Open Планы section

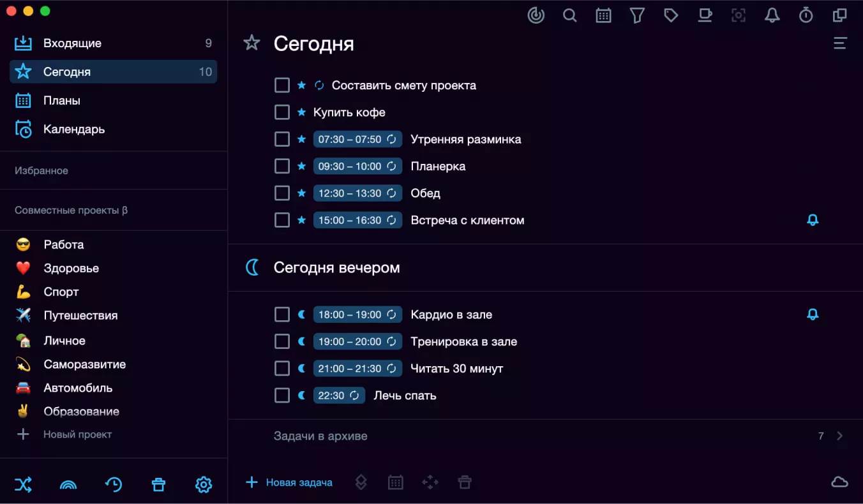[x=114, y=100]
